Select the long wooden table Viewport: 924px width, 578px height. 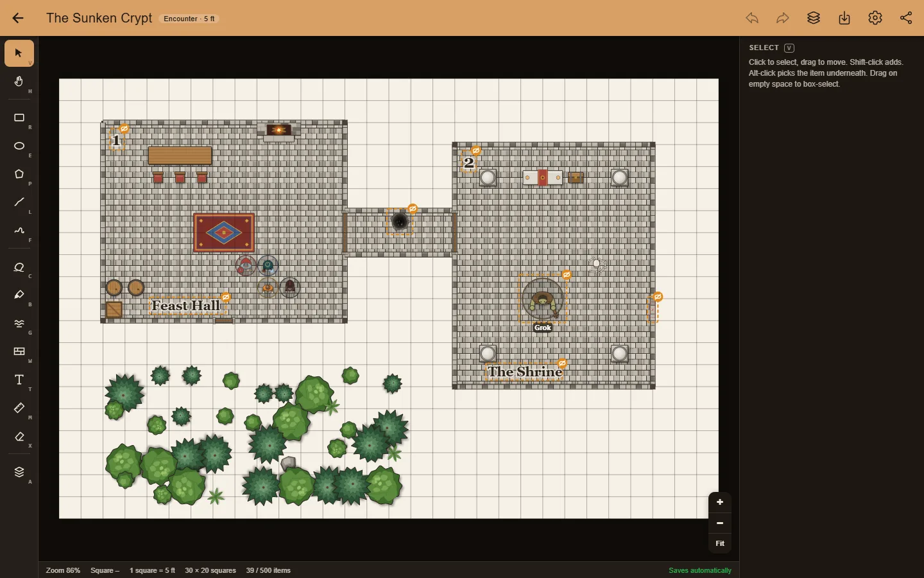180,155
